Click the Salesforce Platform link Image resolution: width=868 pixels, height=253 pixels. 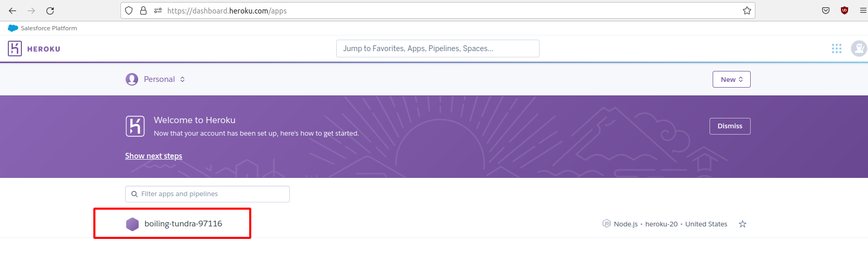click(48, 28)
